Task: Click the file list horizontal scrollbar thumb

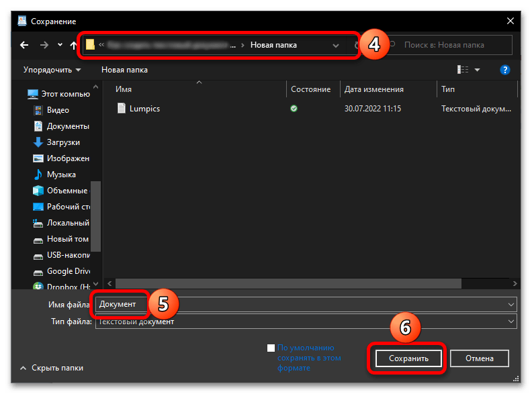Action: (288, 283)
